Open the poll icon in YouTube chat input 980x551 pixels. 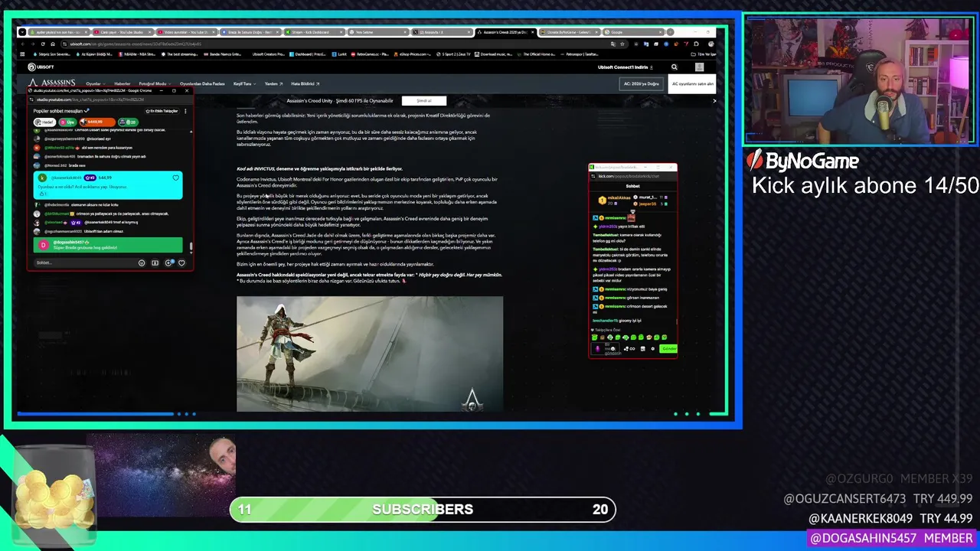[155, 262]
